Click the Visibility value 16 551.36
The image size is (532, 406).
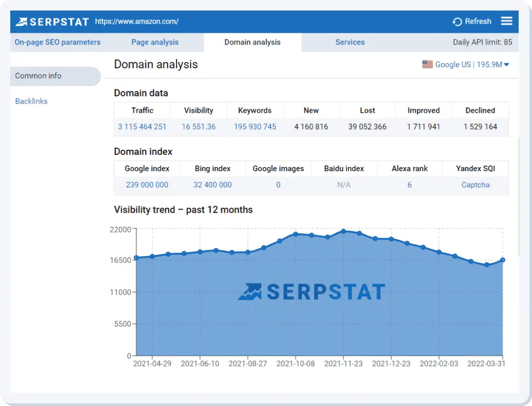pyautogui.click(x=199, y=127)
